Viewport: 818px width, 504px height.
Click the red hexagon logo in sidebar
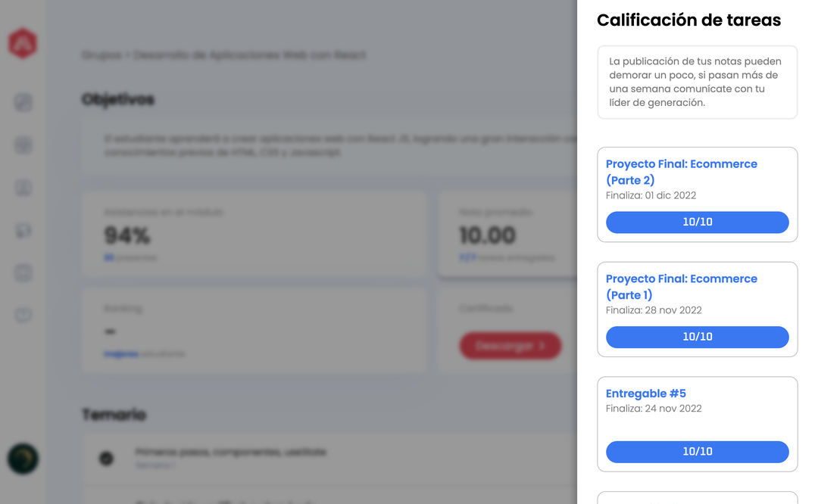coord(23,43)
